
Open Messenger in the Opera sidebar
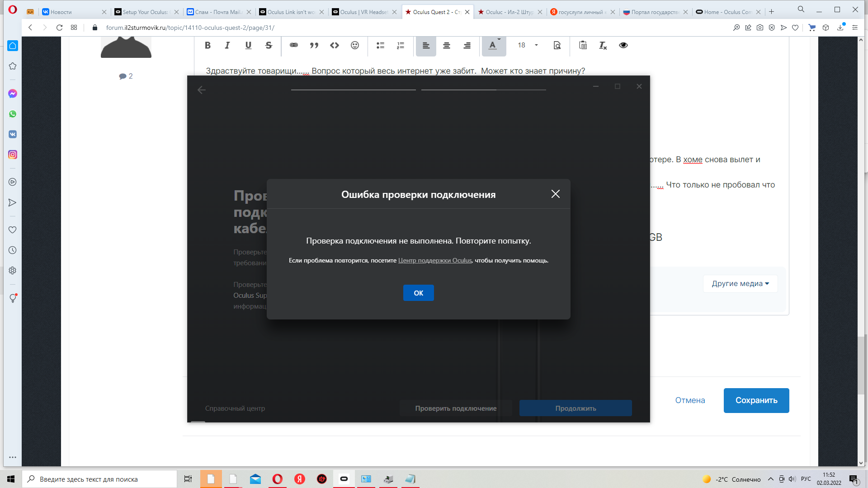coord(13,94)
